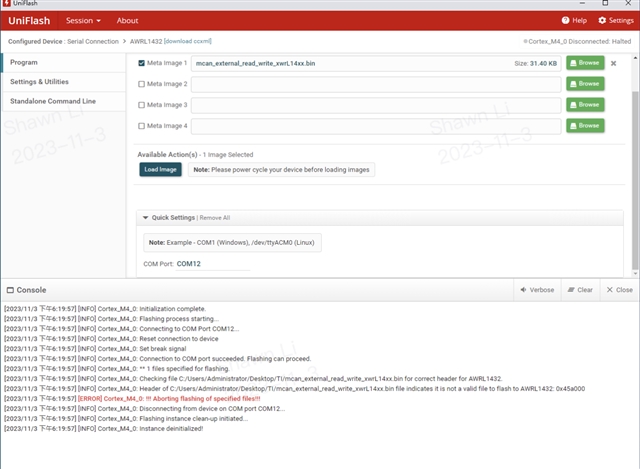Open the Session dropdown menu

click(83, 20)
